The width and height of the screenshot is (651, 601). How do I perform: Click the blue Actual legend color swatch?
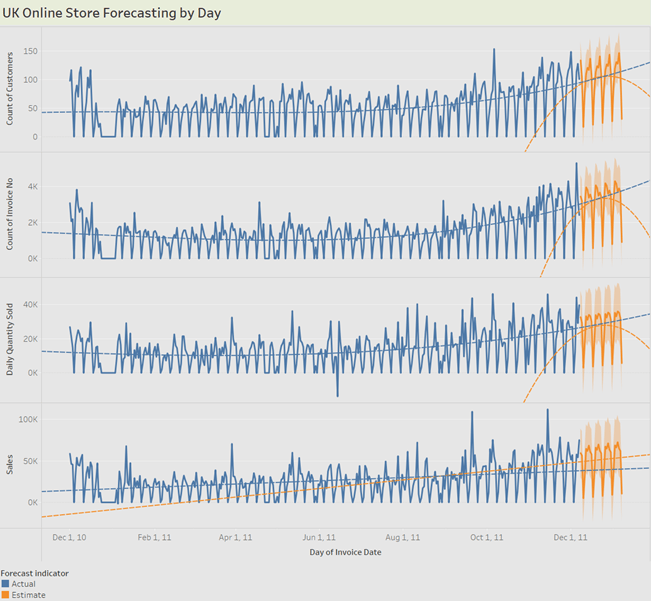pyautogui.click(x=5, y=584)
